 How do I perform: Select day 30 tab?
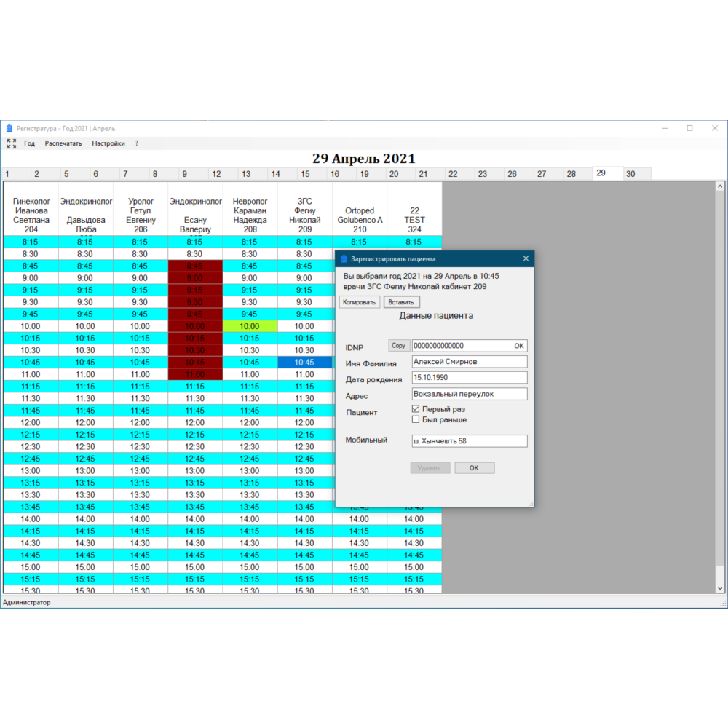click(x=630, y=174)
